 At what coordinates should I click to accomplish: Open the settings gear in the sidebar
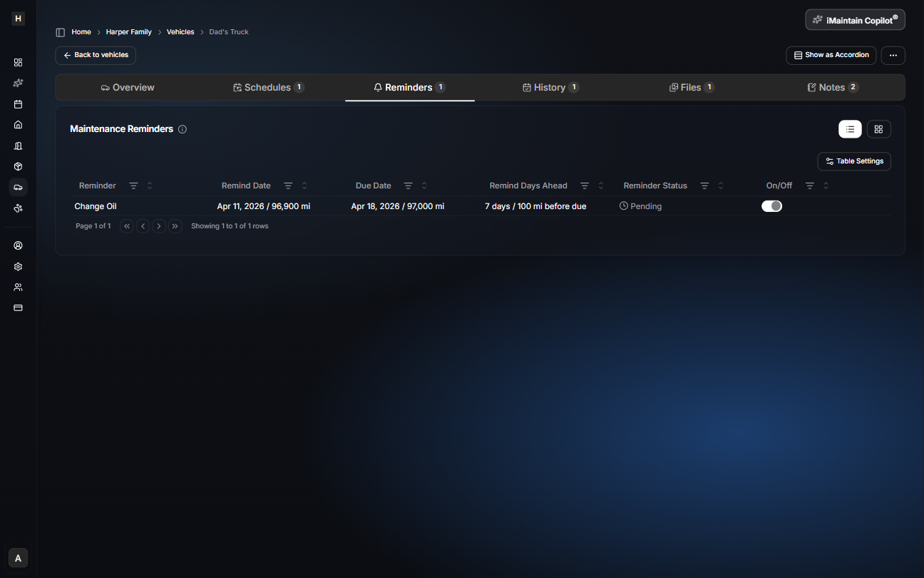coord(19,266)
